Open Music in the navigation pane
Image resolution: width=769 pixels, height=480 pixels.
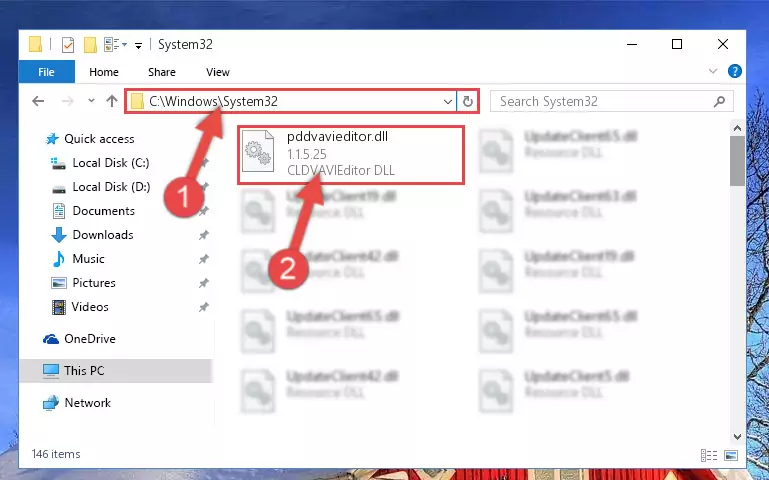pos(88,259)
